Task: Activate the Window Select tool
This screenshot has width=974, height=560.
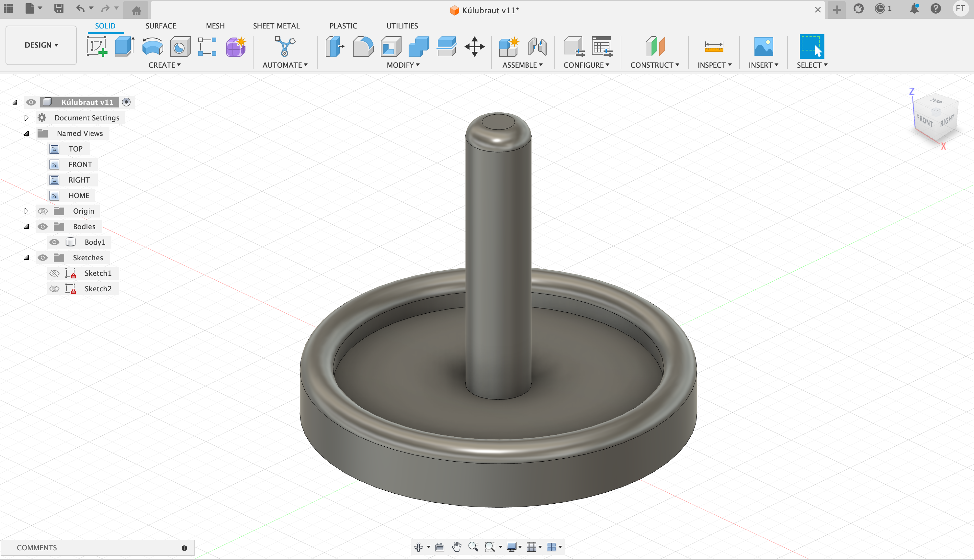Action: coord(812,47)
